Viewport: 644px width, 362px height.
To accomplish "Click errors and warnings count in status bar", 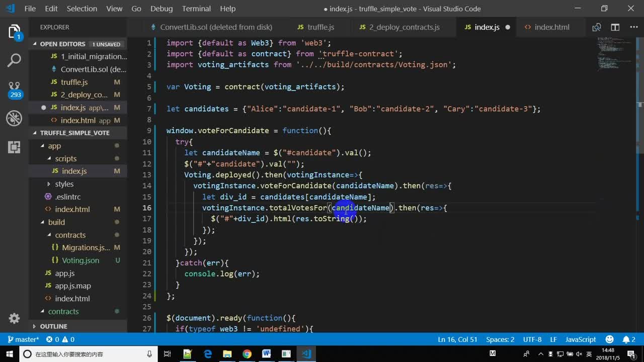I will [61, 339].
